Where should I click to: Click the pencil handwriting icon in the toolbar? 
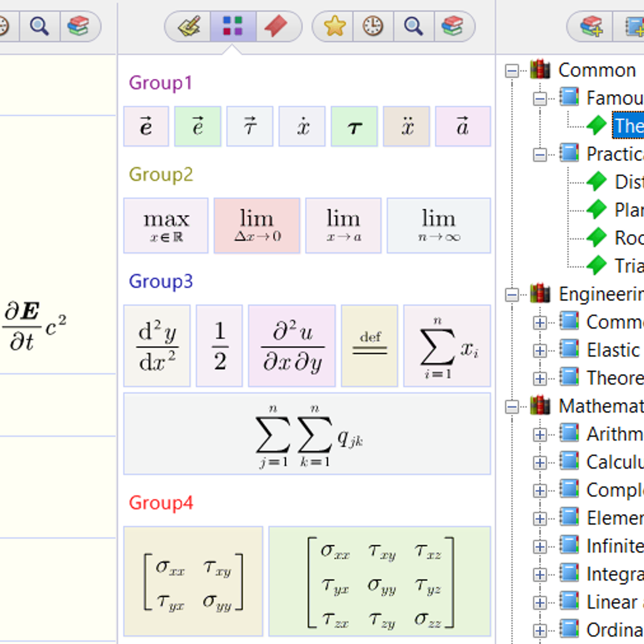188,26
